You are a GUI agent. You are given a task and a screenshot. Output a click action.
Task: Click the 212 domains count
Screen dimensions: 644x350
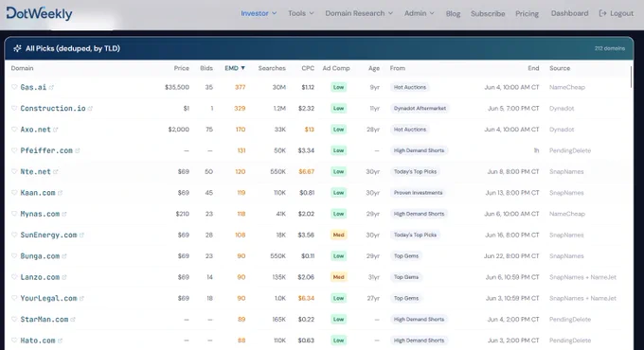point(610,48)
